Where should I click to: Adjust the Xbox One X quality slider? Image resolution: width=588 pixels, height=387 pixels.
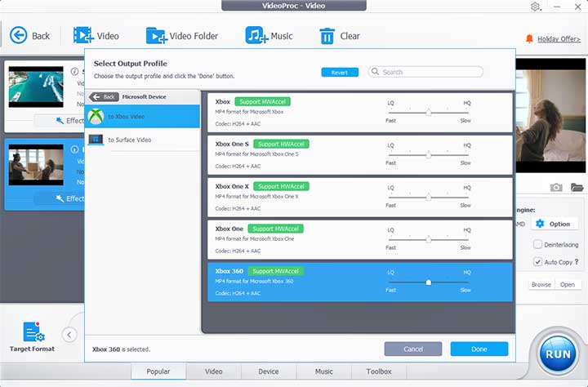pyautogui.click(x=429, y=197)
